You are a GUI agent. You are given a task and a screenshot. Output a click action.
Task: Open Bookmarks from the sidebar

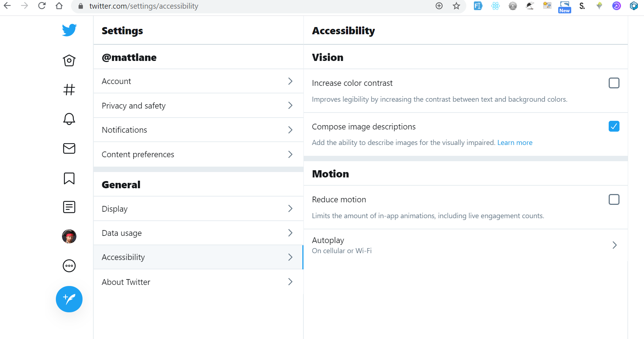(69, 178)
